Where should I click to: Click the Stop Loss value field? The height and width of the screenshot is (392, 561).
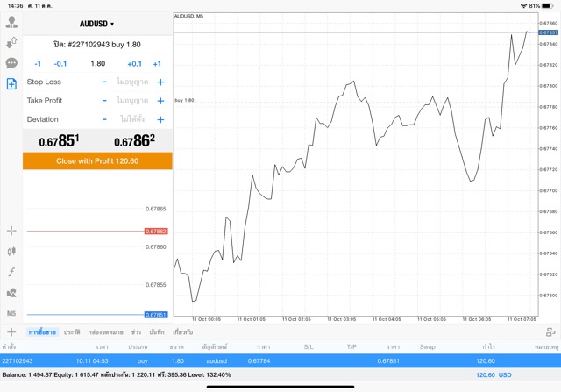(132, 82)
